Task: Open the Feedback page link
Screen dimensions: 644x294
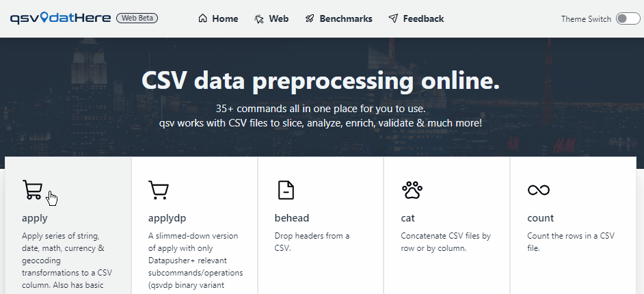Action: (x=423, y=18)
